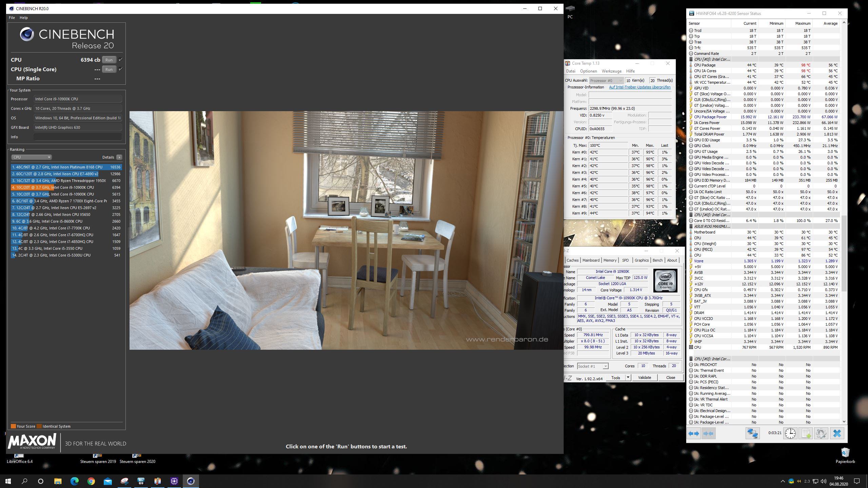Open CPU-Z Socket #1 selection dropdown
Image resolution: width=868 pixels, height=488 pixels.
593,366
